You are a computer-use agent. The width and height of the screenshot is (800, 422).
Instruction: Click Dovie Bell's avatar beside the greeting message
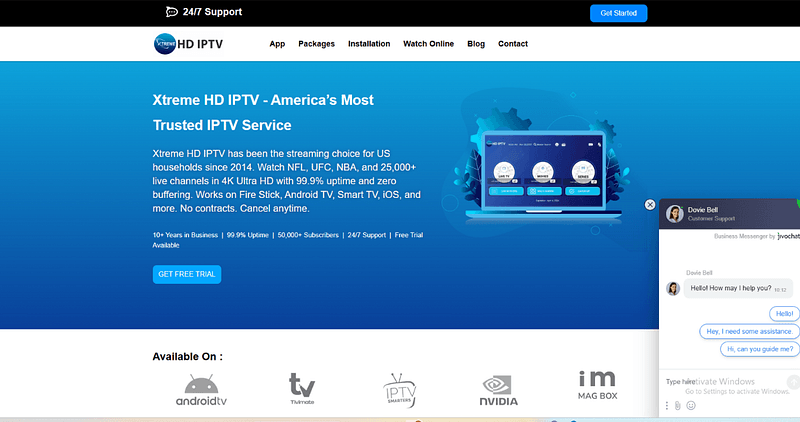(673, 288)
